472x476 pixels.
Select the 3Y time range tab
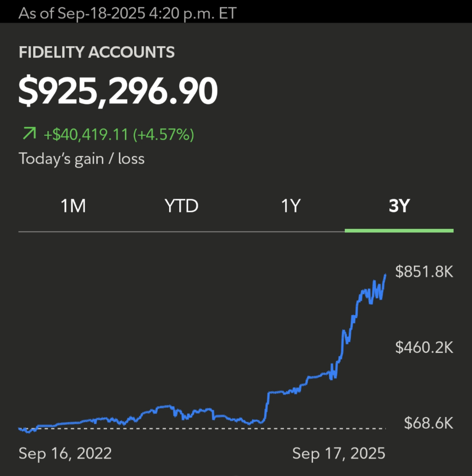point(399,206)
